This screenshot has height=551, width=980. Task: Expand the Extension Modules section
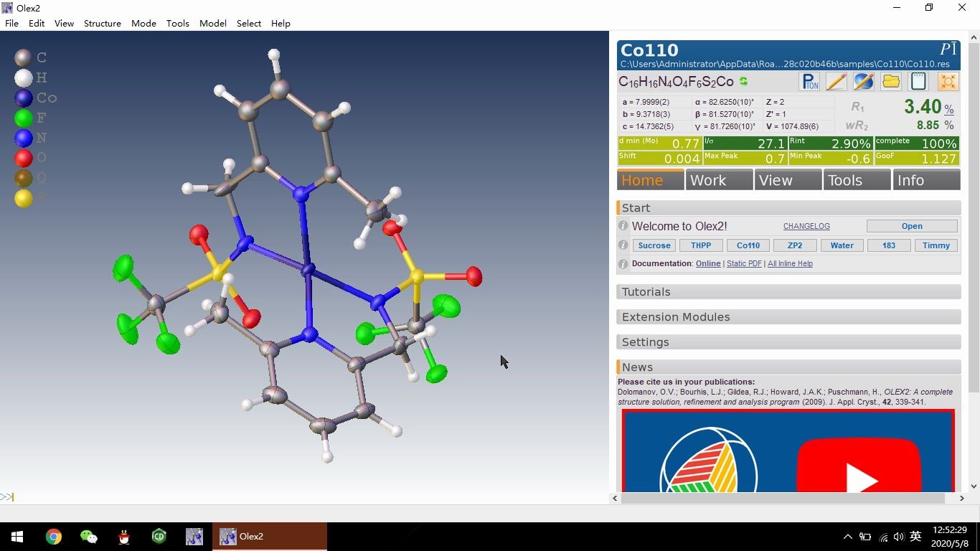click(x=788, y=317)
